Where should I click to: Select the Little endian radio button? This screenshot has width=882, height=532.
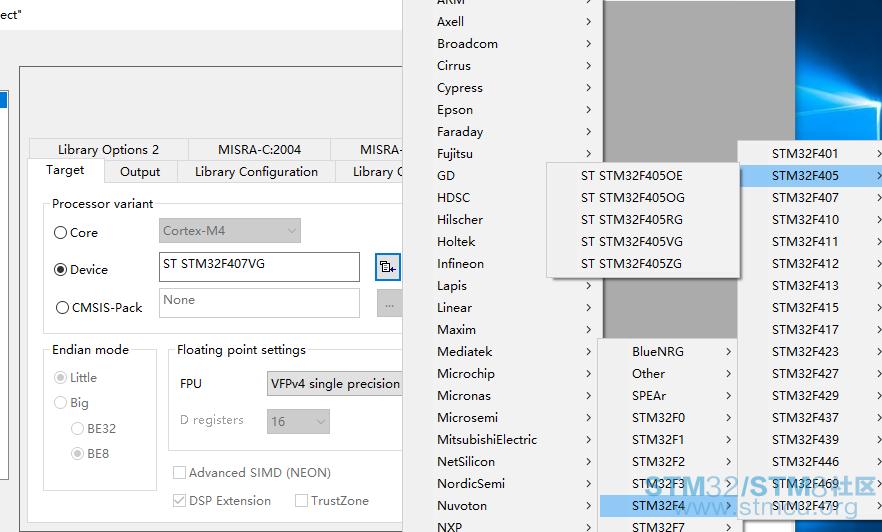coord(60,377)
